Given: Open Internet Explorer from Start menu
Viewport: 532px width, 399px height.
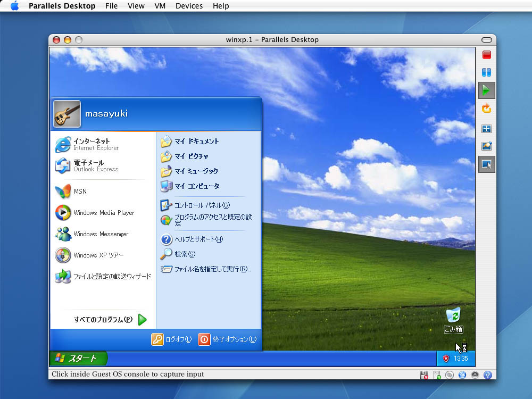Looking at the screenshot, I should (x=88, y=144).
